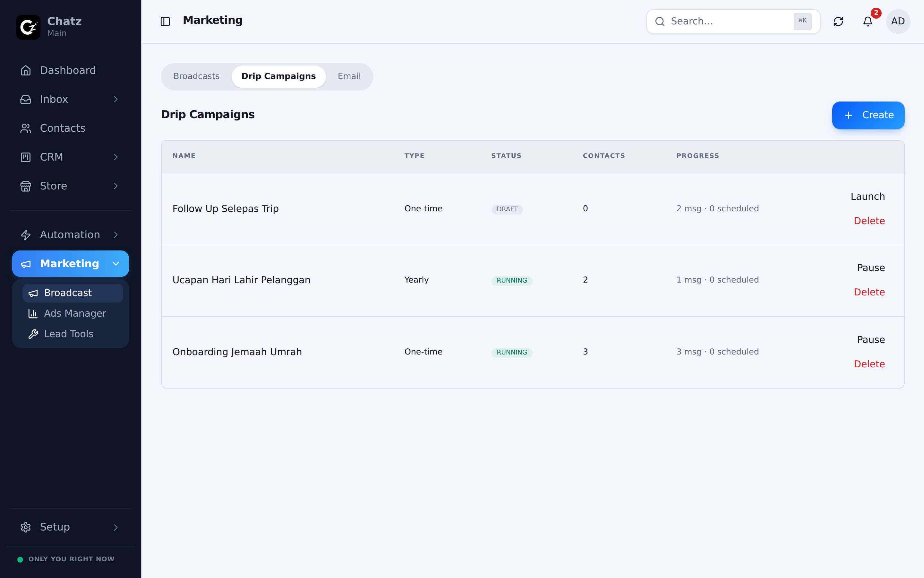Click '2 msg · 0 scheduled' progress text
The width and height of the screenshot is (924, 578).
[x=717, y=209]
